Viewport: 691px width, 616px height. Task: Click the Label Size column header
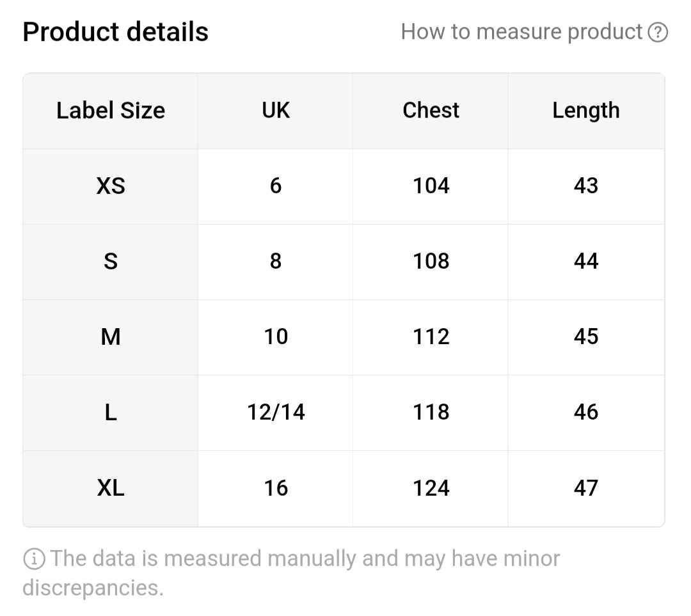(x=111, y=111)
